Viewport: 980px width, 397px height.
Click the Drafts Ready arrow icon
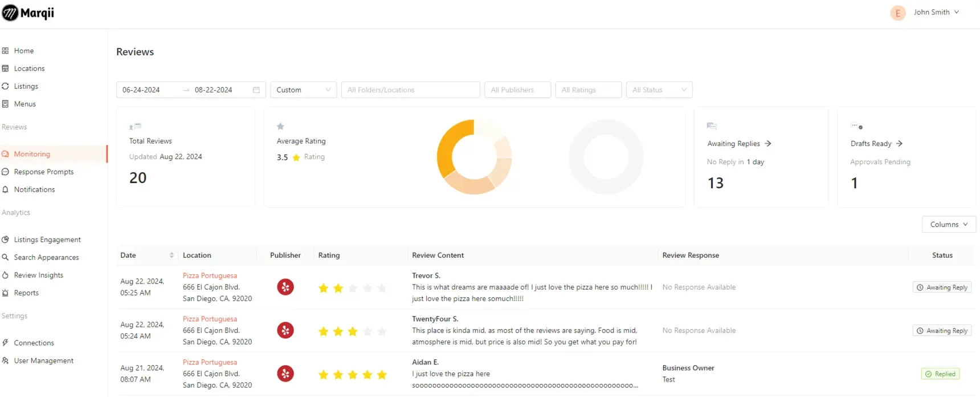(899, 144)
